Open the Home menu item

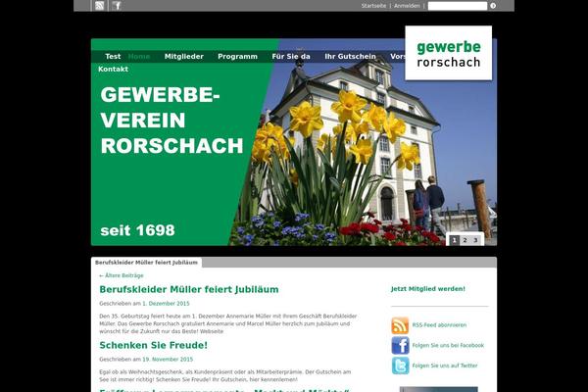click(x=139, y=56)
